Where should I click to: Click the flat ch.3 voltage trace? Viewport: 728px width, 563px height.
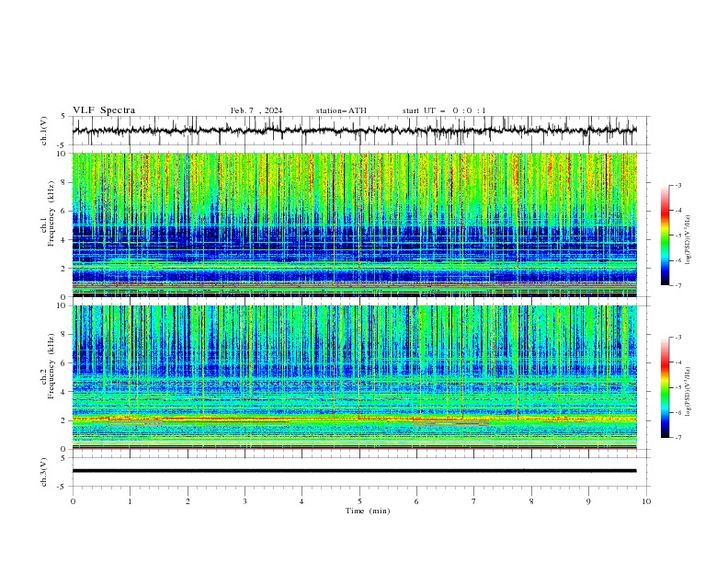pyautogui.click(x=354, y=471)
